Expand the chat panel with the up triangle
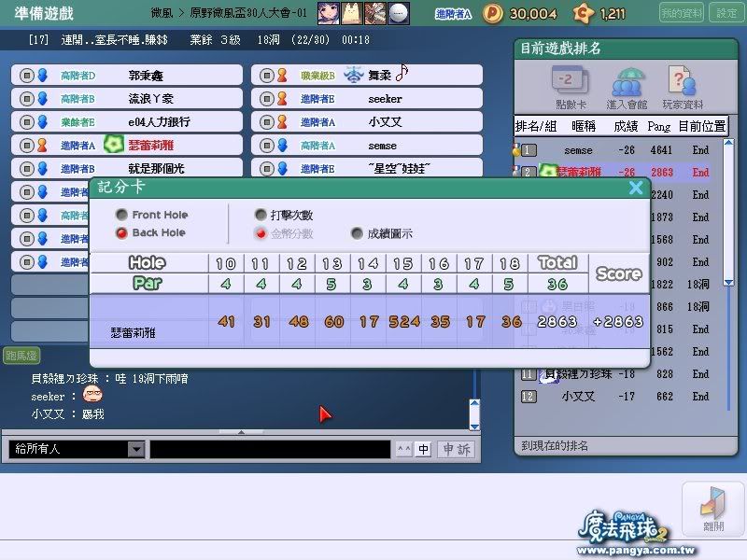The image size is (747, 560). (x=241, y=432)
